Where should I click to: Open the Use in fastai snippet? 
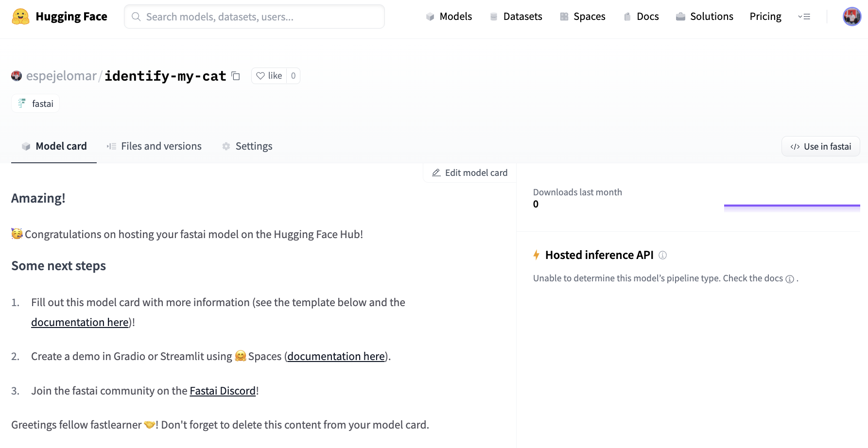[x=820, y=147]
